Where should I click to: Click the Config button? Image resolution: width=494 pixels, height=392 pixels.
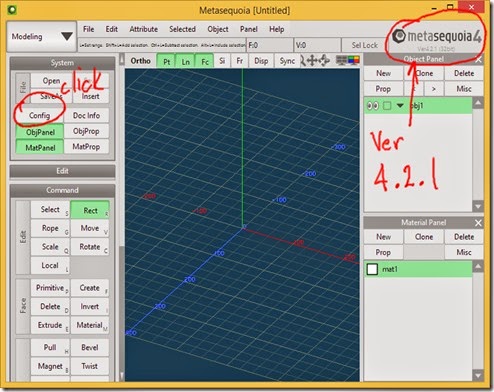tap(39, 115)
